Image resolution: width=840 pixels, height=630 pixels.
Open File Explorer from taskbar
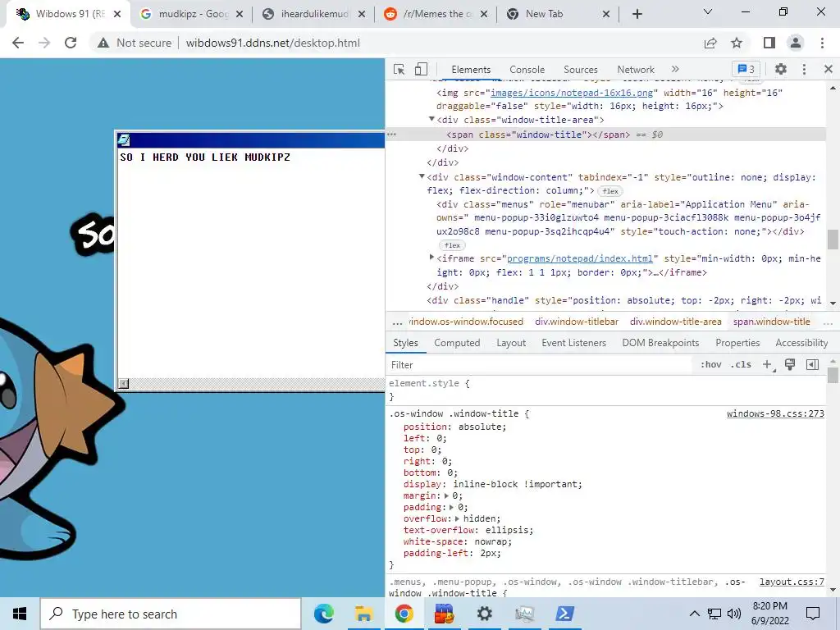(363, 614)
